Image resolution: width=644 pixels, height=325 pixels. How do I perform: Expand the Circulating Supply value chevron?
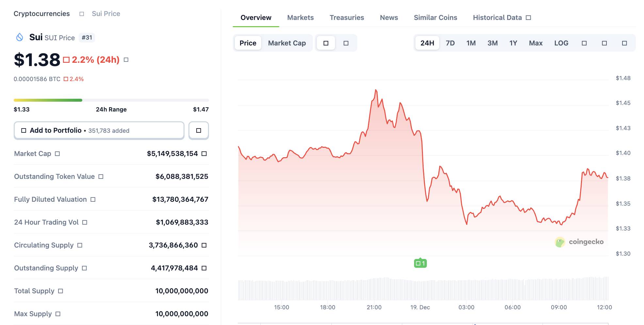tap(204, 245)
